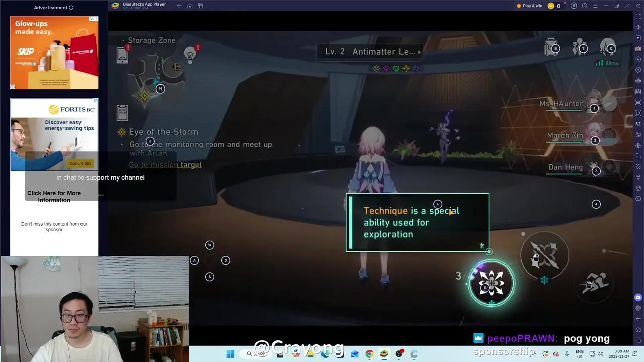Screen dimensions: 644x362
Task: Open the ENG US language switcher
Action: click(x=579, y=354)
